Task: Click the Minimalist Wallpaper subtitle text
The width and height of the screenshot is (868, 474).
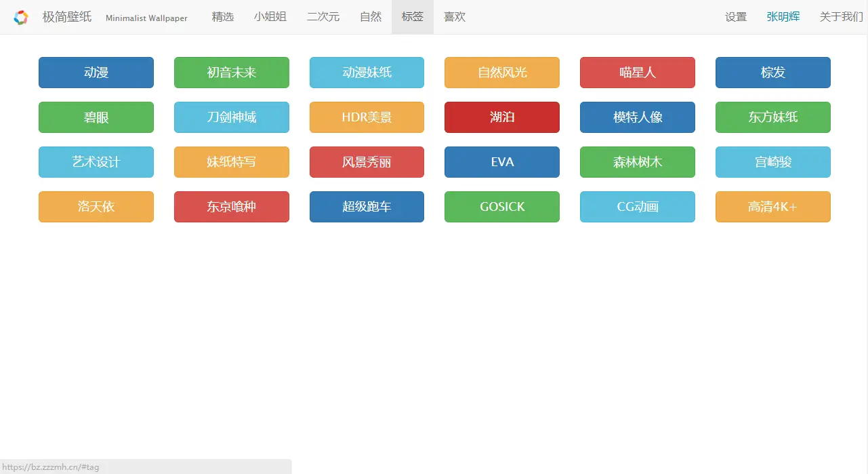Action: tap(146, 18)
